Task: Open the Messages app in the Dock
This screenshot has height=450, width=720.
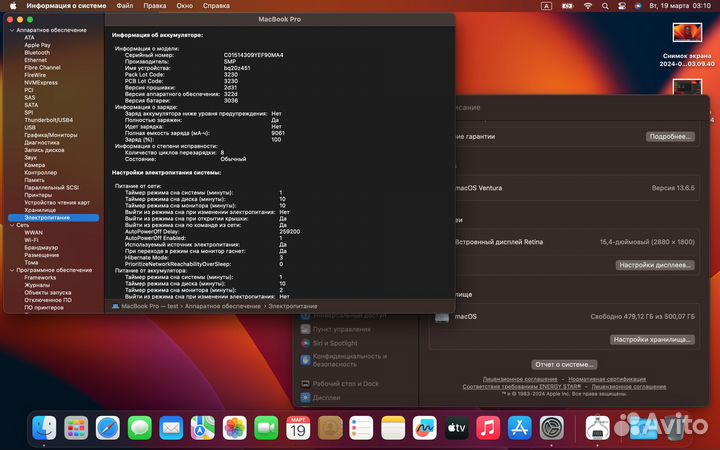Action: pyautogui.click(x=140, y=428)
